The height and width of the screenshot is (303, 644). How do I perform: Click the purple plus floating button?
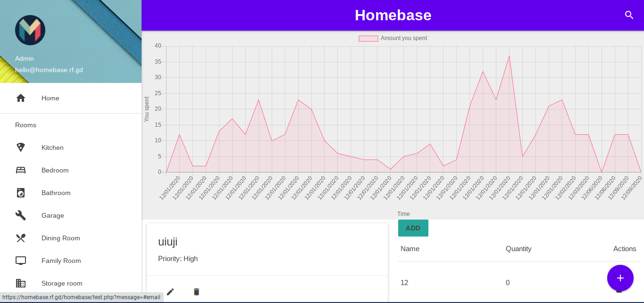620,278
